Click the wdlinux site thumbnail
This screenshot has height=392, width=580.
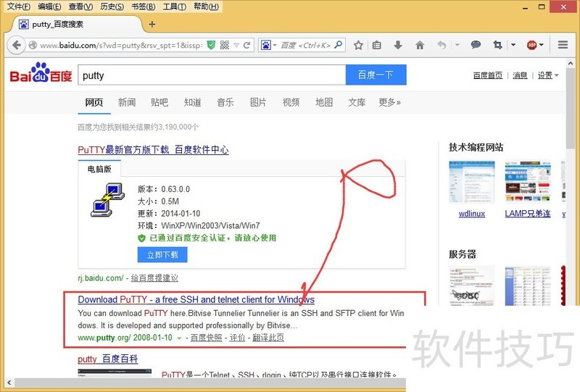[472, 182]
